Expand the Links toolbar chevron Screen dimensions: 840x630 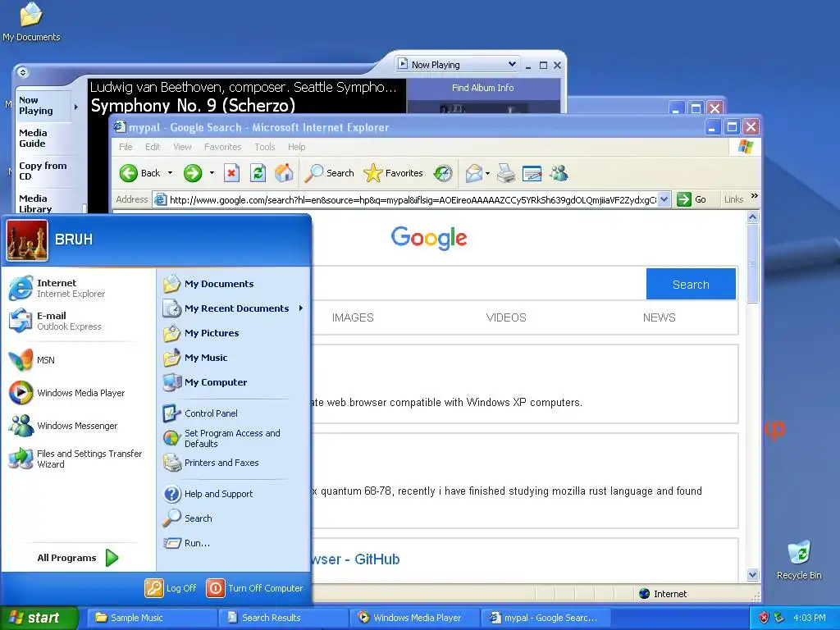pos(755,196)
